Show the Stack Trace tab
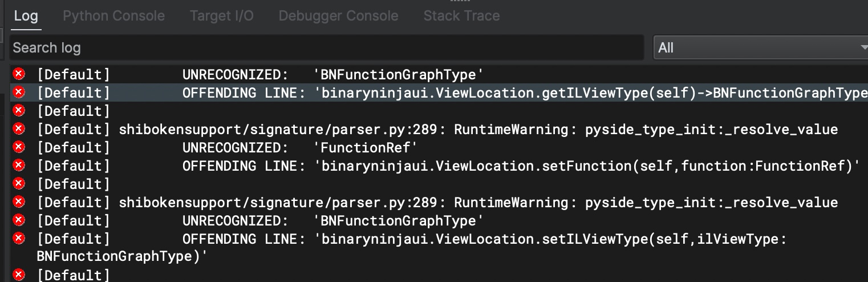This screenshot has height=282, width=868. (461, 15)
